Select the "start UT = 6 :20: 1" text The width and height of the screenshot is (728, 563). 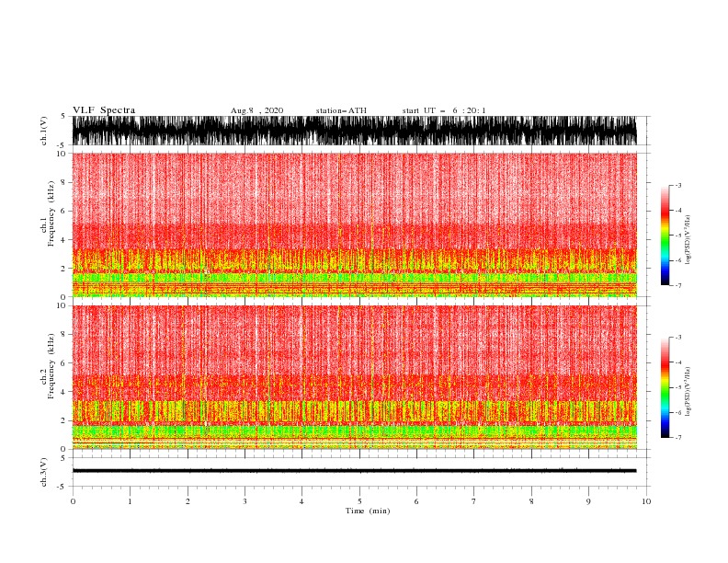click(444, 110)
